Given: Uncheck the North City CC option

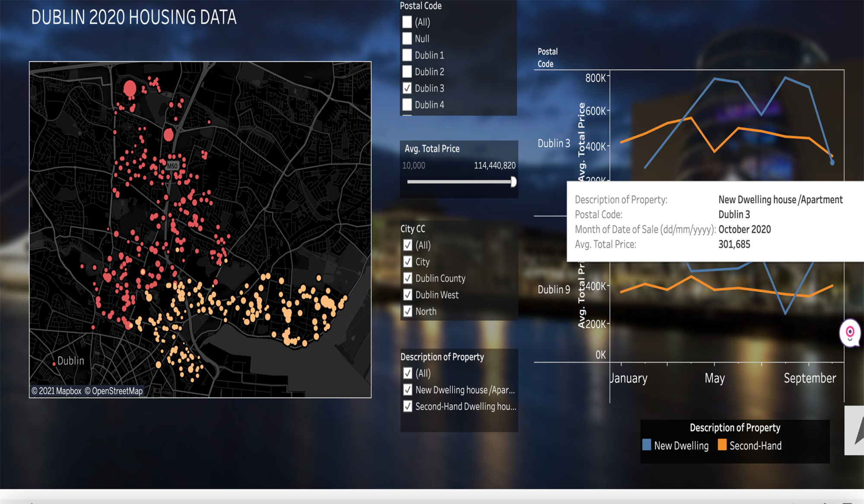Looking at the screenshot, I should tap(407, 311).
